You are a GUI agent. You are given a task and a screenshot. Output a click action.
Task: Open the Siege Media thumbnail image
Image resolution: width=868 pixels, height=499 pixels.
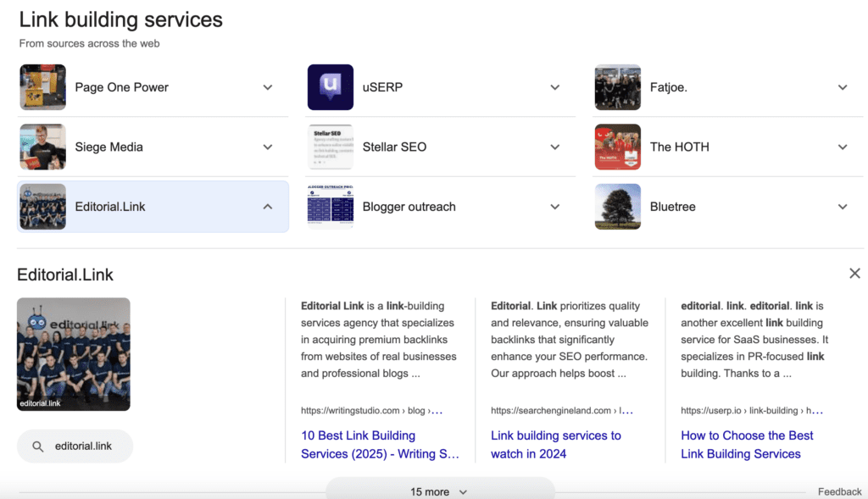click(42, 147)
